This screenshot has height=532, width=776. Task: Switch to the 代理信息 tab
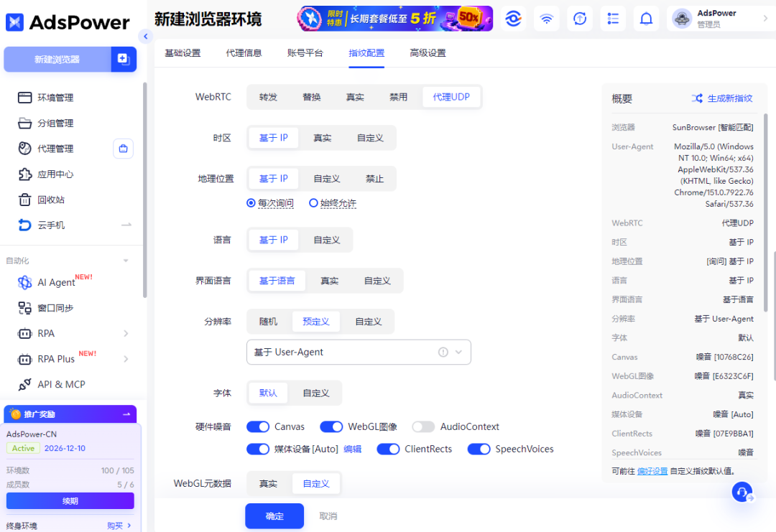(244, 53)
